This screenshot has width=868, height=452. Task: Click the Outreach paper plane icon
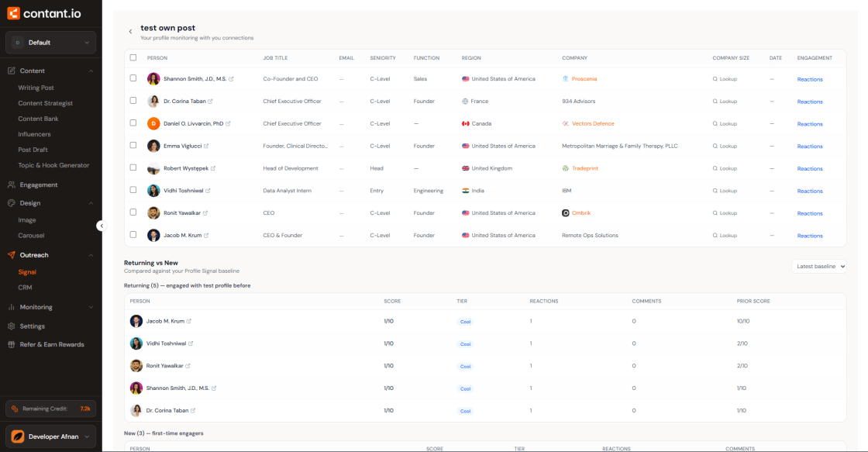[11, 255]
